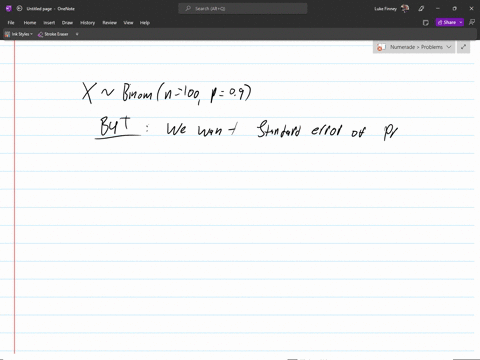
Task: Click the OneNote app icon
Action: pyautogui.click(x=9, y=9)
